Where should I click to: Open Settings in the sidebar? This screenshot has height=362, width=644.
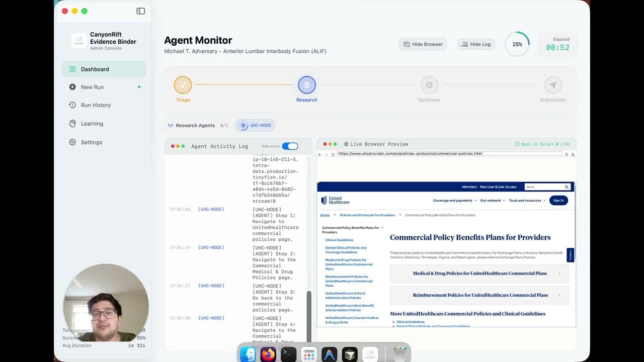pyautogui.click(x=104, y=142)
